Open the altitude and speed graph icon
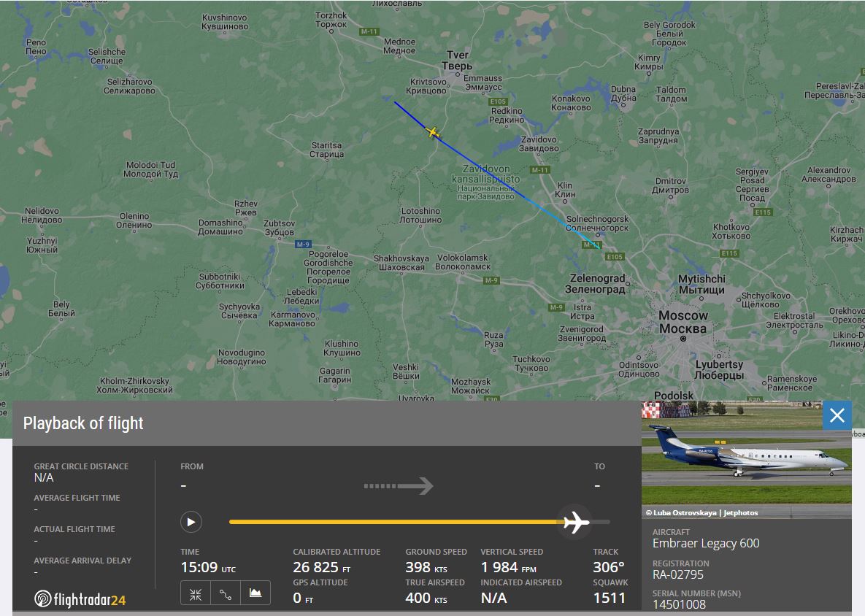The width and height of the screenshot is (865, 616). point(255,594)
